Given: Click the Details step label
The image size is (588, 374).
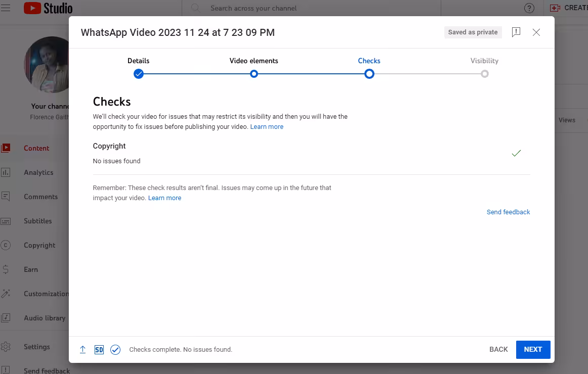Looking at the screenshot, I should [138, 61].
